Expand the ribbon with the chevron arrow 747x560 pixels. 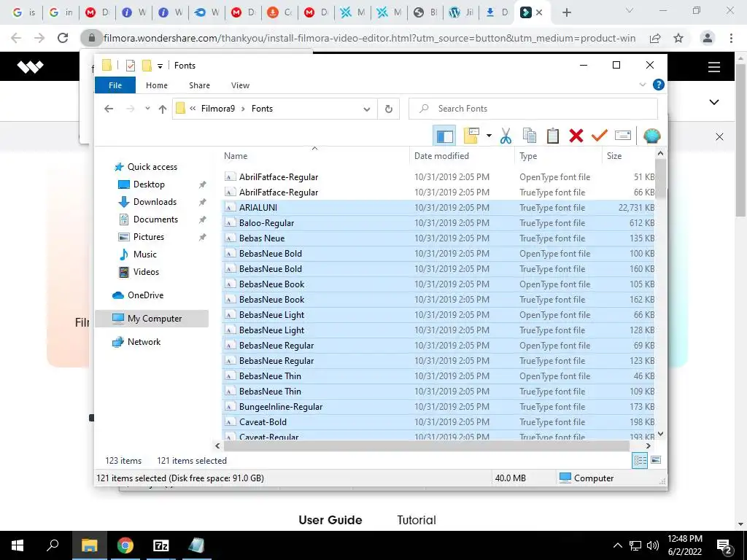[642, 85]
